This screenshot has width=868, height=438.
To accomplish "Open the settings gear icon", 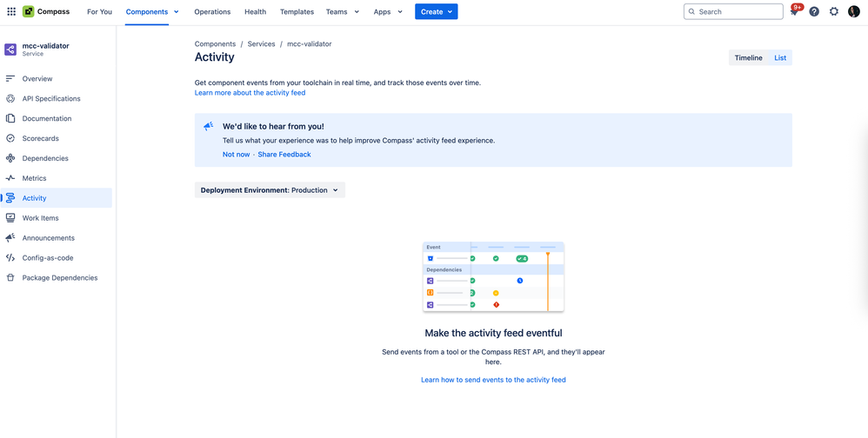I will (834, 12).
